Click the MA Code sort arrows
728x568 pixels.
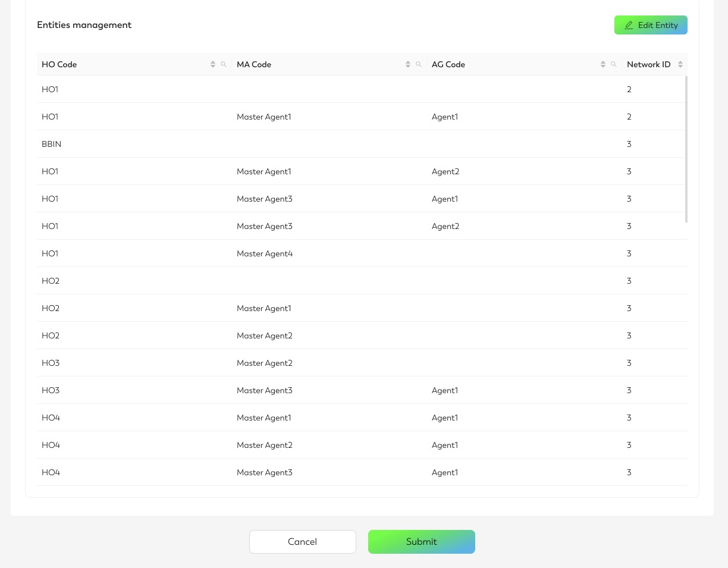pos(408,64)
